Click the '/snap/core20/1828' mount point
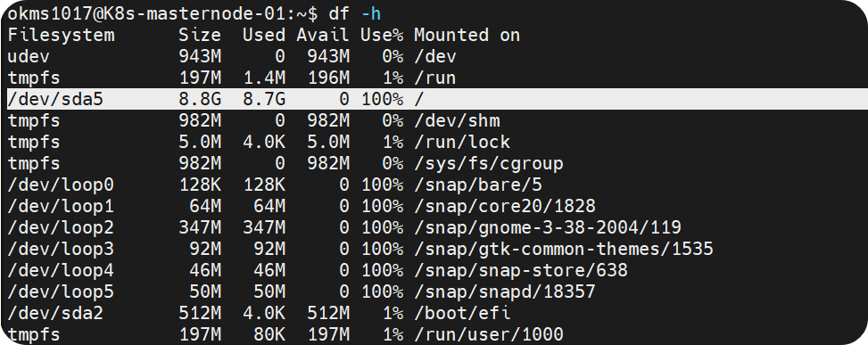 505,206
